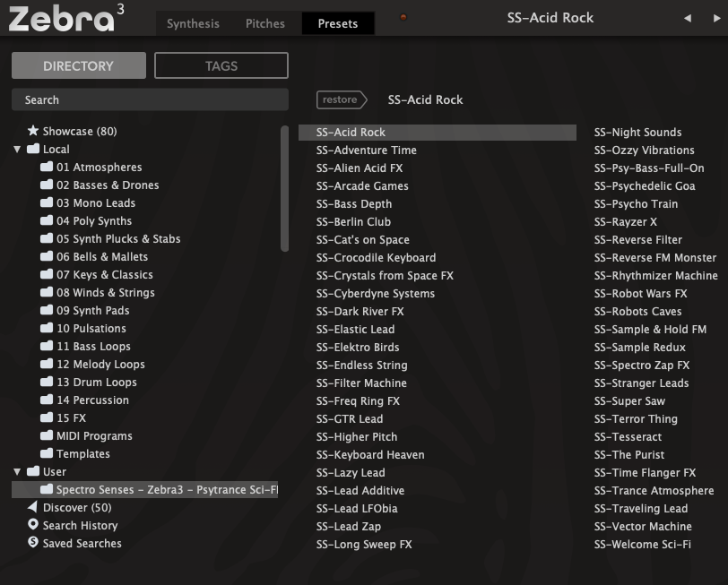Switch to the Pitches tab

(x=265, y=23)
